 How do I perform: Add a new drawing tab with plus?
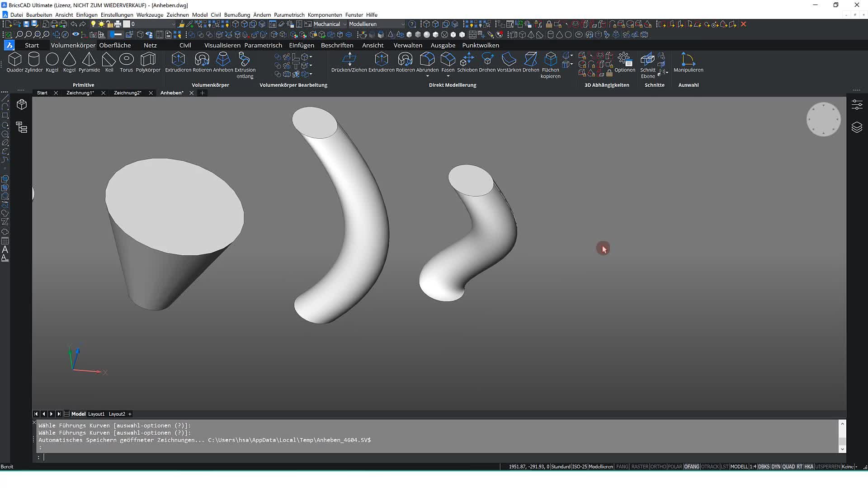pyautogui.click(x=203, y=93)
